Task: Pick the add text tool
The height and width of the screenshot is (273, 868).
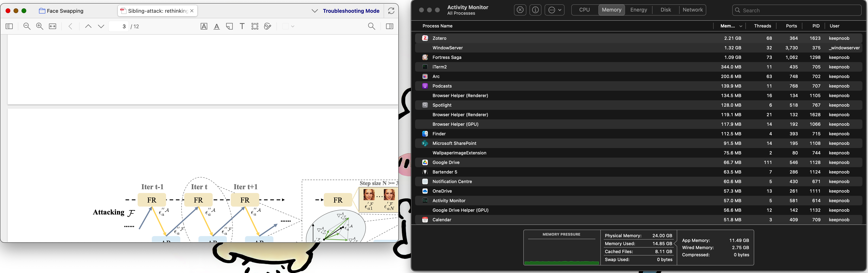Action: [242, 26]
